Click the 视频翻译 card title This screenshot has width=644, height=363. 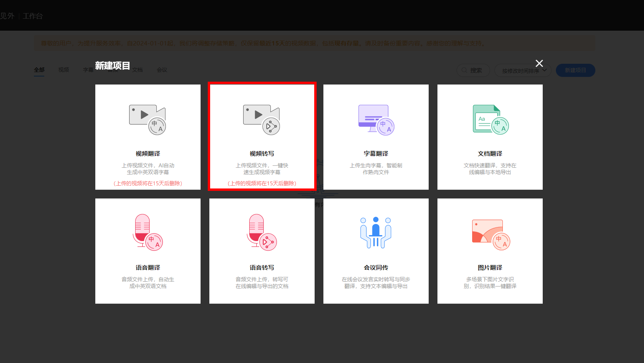coord(148,153)
